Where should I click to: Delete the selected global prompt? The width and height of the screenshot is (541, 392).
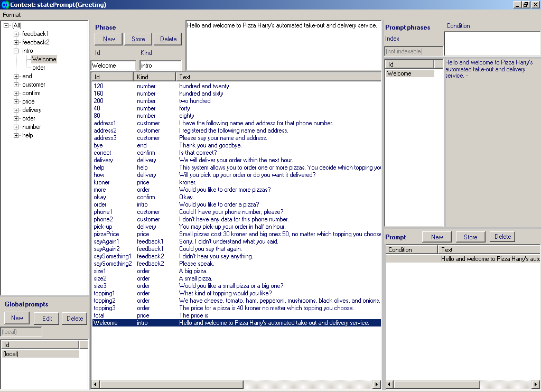(x=74, y=318)
